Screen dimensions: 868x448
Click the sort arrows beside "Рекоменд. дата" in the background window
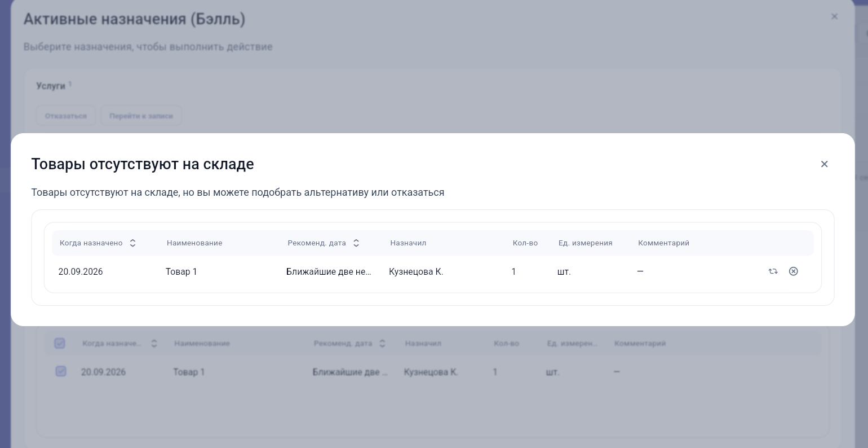[x=382, y=343]
